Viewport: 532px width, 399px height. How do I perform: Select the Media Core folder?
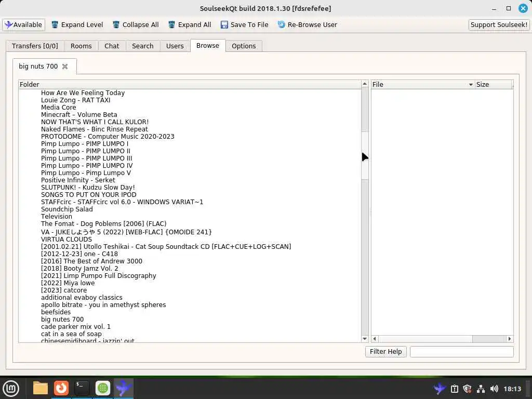point(58,108)
